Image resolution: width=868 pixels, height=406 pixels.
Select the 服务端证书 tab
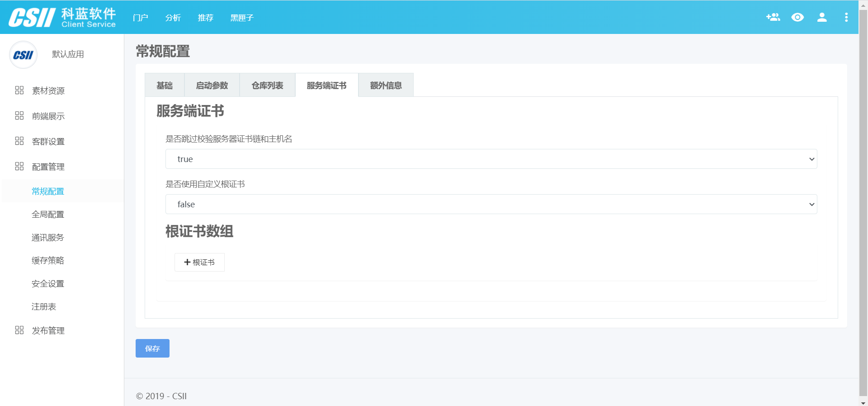point(326,85)
